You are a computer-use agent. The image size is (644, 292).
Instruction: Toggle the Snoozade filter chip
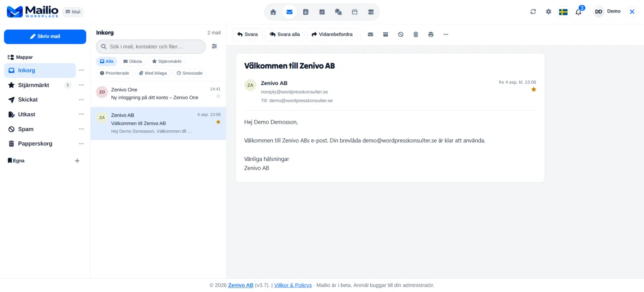click(x=190, y=73)
